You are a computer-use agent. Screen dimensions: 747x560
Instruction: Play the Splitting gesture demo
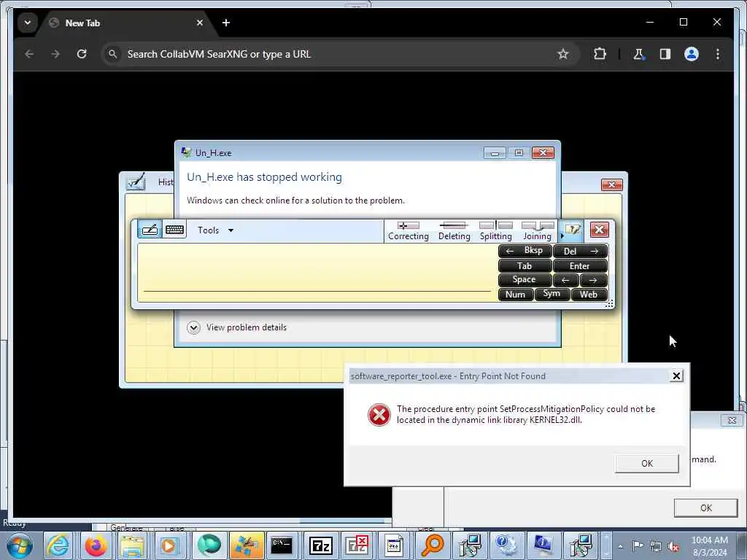(x=495, y=231)
